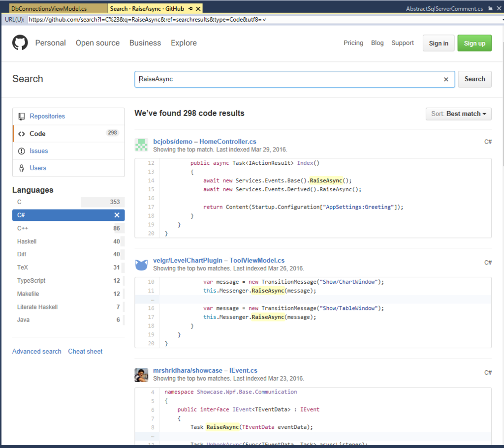Click the green Sign up button
This screenshot has width=504, height=448.
click(474, 43)
